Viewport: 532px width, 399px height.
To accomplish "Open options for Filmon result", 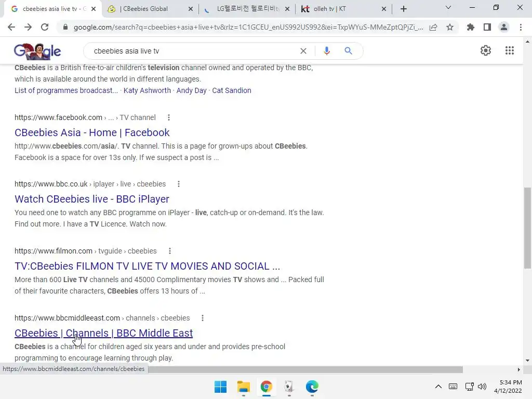I will point(170,251).
